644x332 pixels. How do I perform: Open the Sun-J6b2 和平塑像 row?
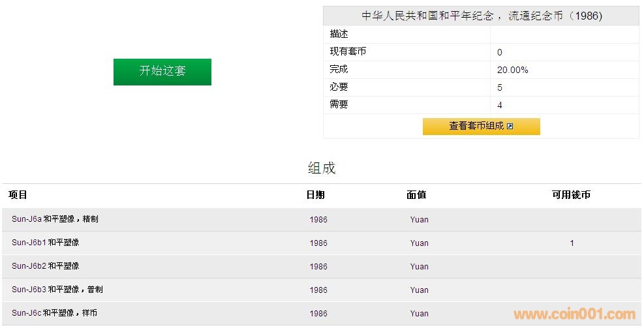(x=45, y=266)
